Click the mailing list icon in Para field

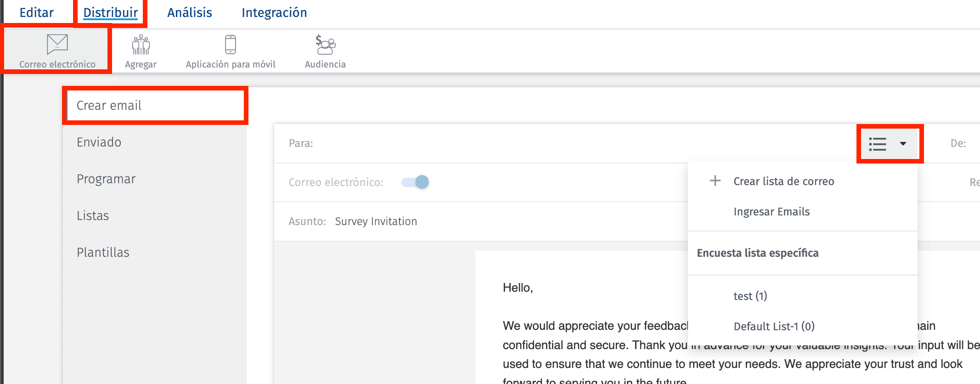(x=878, y=144)
